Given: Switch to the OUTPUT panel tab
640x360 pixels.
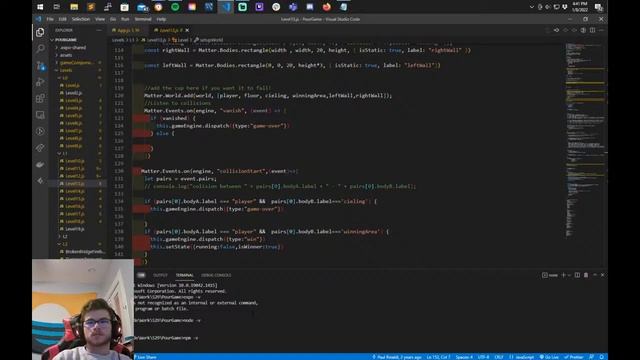Looking at the screenshot, I should pos(160,275).
